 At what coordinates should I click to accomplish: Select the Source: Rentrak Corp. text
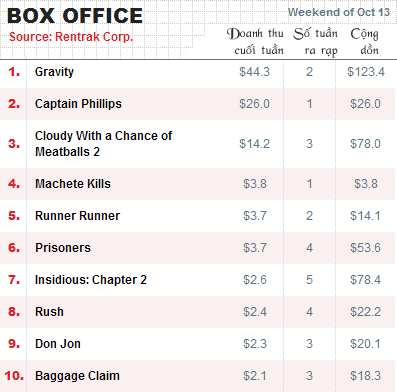71,37
